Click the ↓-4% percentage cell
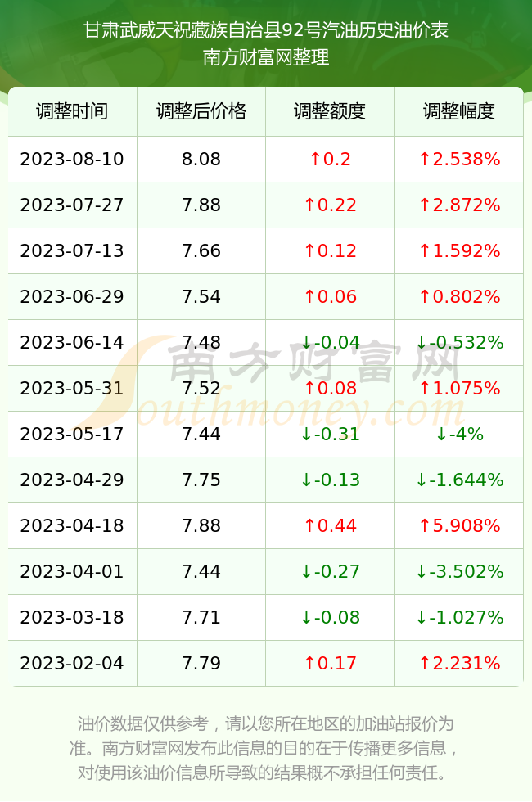The height and width of the screenshot is (802, 532). [x=459, y=435]
